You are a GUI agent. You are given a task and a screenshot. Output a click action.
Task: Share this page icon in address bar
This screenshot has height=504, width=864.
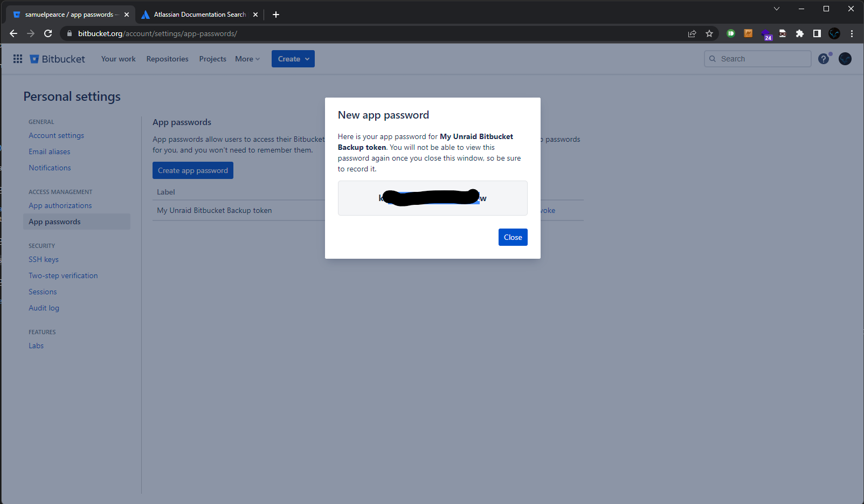tap(692, 33)
